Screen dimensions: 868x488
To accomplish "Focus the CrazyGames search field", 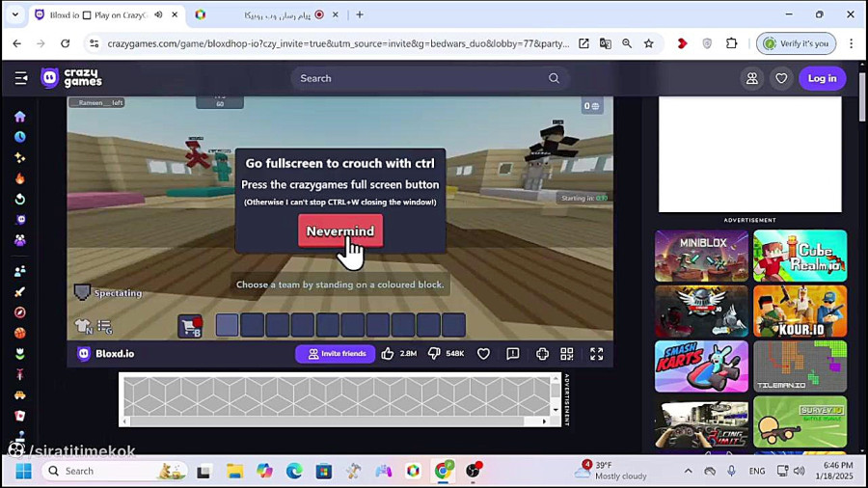I will (429, 78).
